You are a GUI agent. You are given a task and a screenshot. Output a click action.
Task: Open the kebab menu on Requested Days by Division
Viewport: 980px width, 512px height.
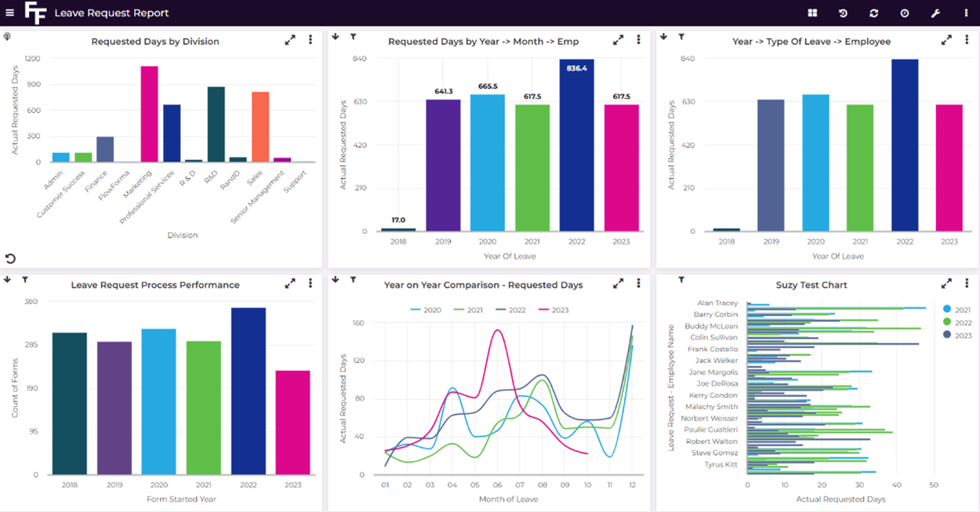(x=310, y=38)
